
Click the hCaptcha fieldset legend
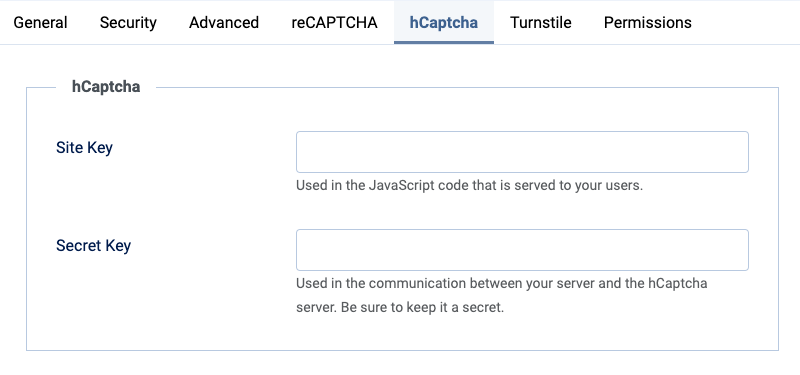click(x=106, y=87)
